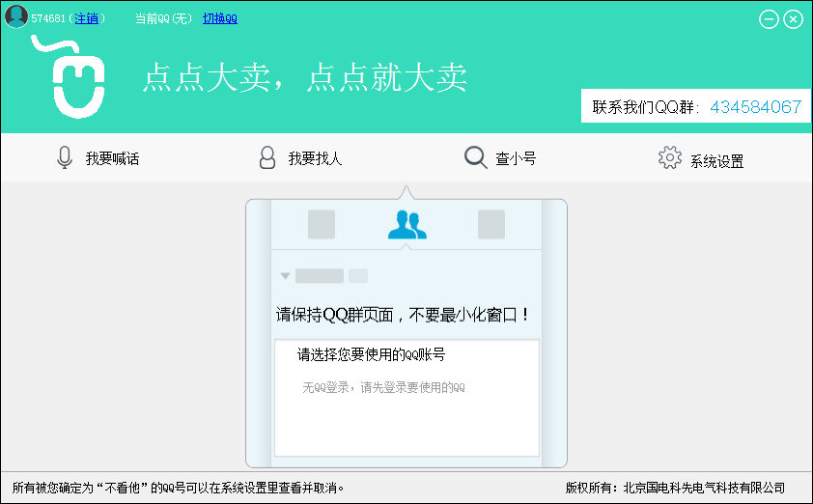The width and height of the screenshot is (813, 504).
Task: Close the app with the circle-X button
Action: [x=793, y=18]
